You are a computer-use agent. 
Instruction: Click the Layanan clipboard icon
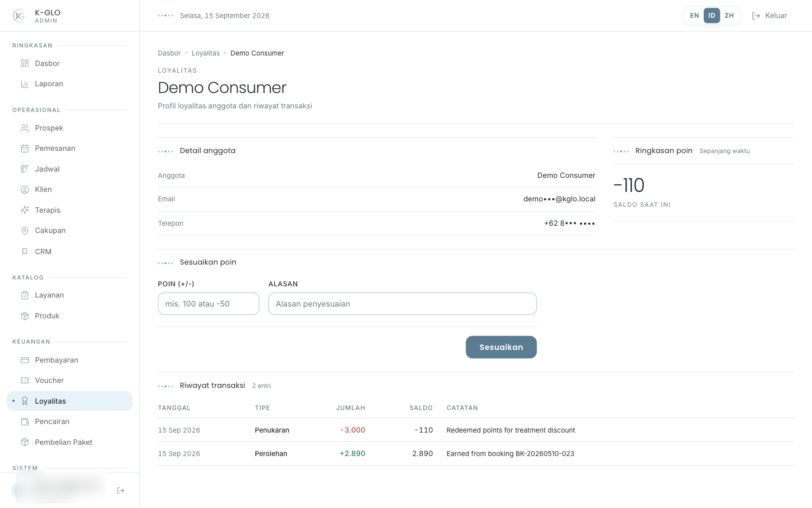click(25, 295)
